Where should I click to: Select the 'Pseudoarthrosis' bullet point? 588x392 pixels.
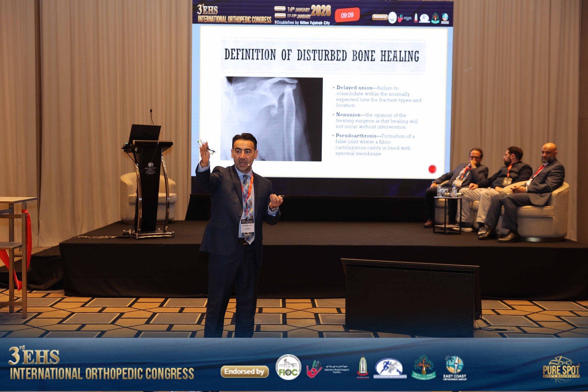click(x=374, y=144)
